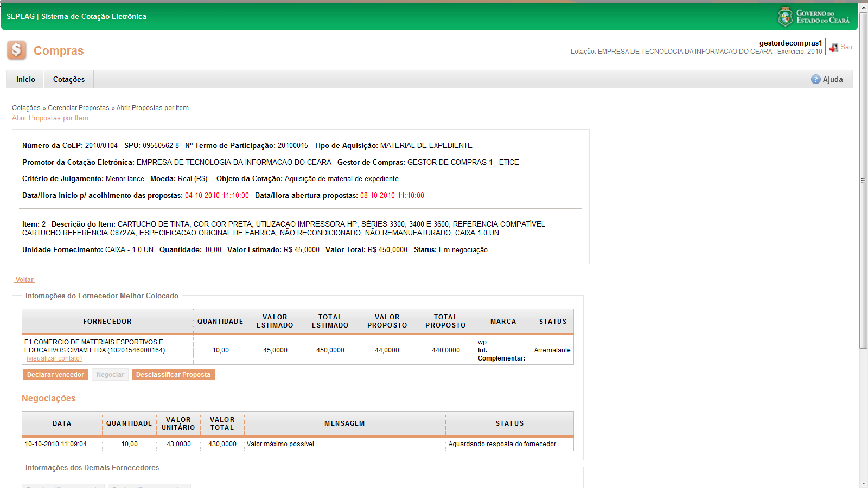Click the Valor Proposto column header

tap(387, 322)
